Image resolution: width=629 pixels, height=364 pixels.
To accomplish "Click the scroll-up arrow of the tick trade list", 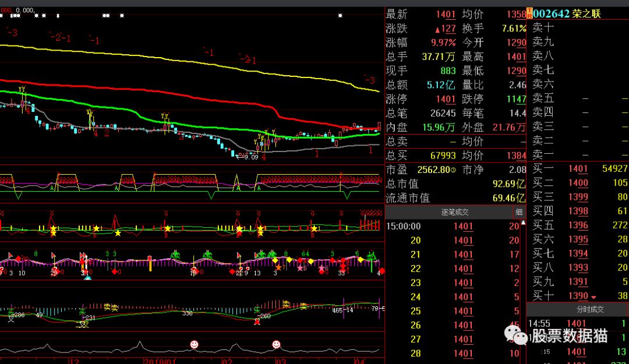I will [523, 222].
